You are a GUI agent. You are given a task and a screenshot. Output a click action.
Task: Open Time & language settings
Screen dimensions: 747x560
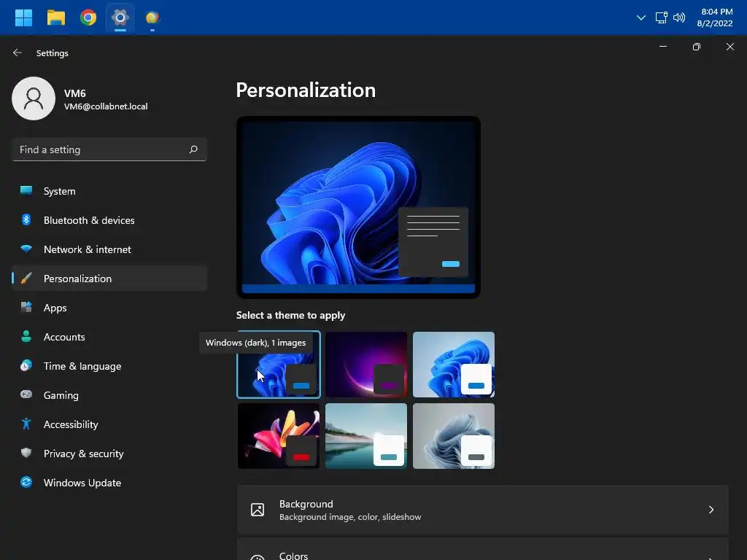(109, 366)
